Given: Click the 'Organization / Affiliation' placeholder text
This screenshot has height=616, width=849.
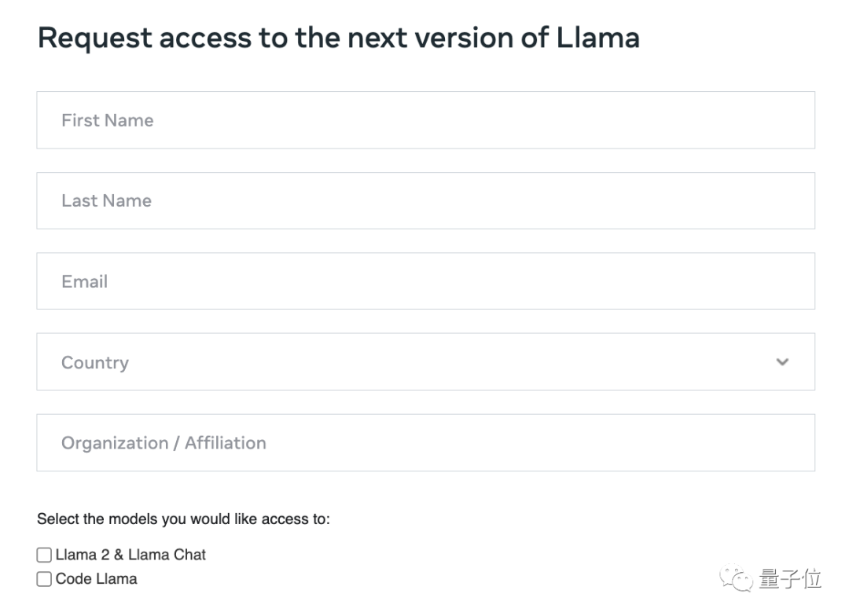Looking at the screenshot, I should pos(164,443).
